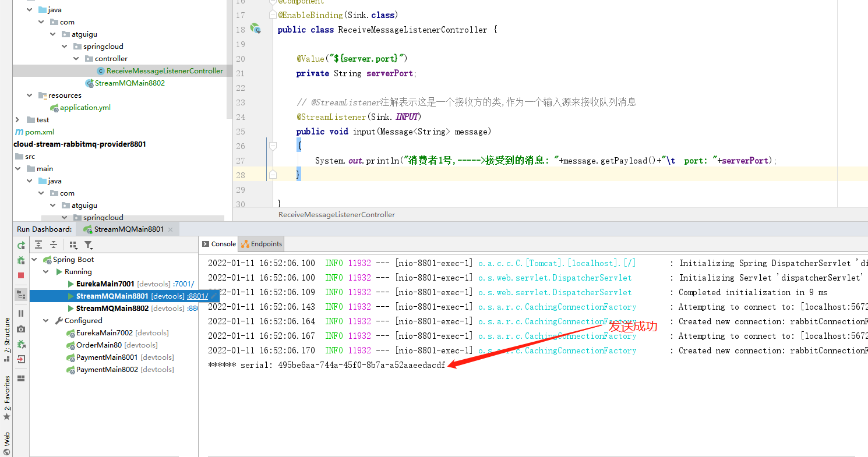Collapse the controller folder

click(x=76, y=59)
